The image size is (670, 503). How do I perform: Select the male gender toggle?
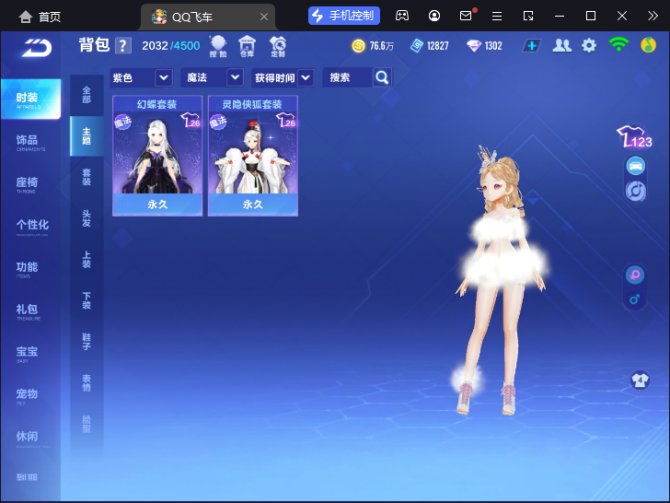(x=635, y=299)
